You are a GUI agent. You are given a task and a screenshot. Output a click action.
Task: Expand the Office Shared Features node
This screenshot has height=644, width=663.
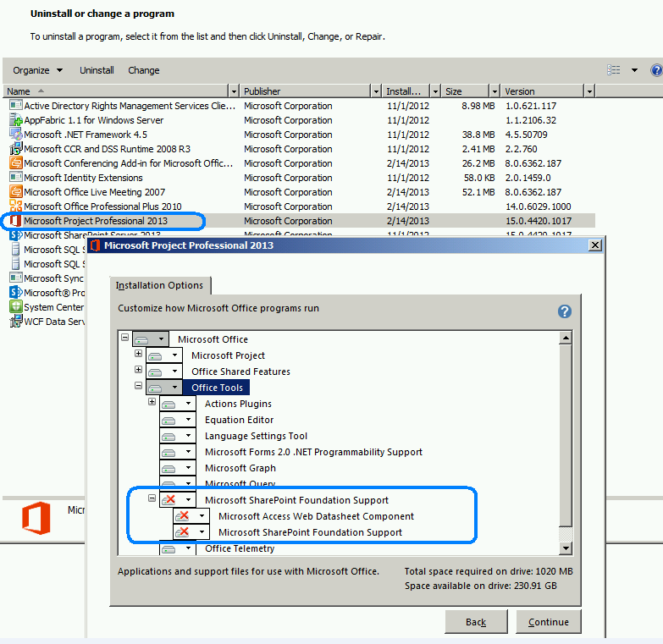point(138,369)
